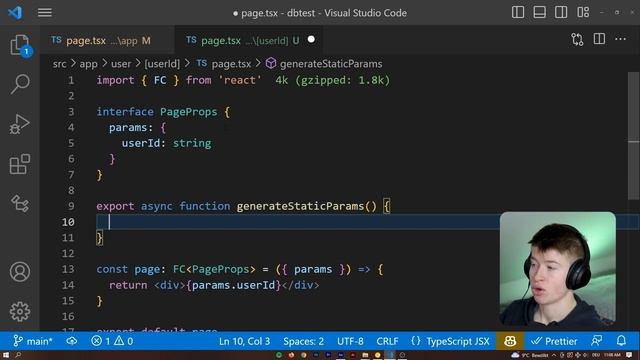Open problems via errors and warnings count

(x=112, y=341)
